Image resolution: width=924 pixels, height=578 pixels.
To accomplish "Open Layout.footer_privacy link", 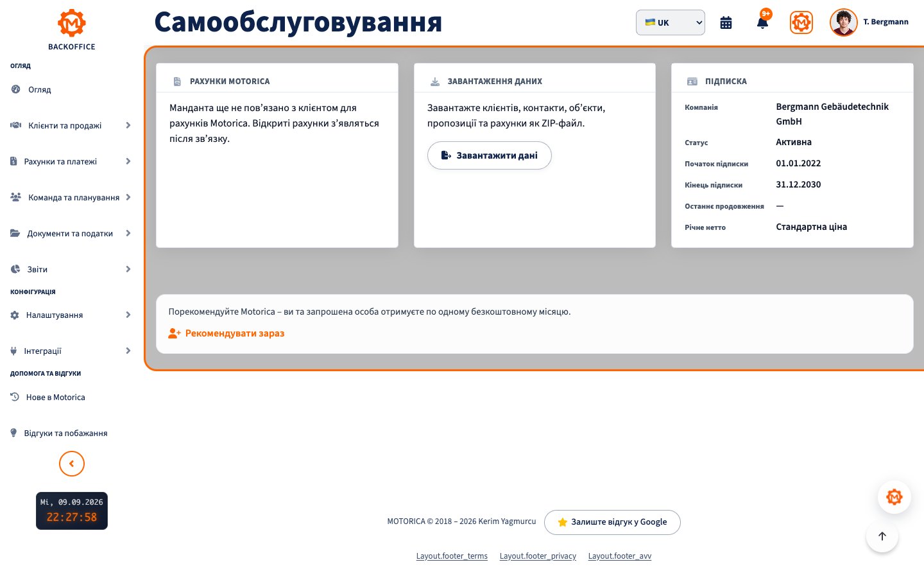I will (538, 556).
